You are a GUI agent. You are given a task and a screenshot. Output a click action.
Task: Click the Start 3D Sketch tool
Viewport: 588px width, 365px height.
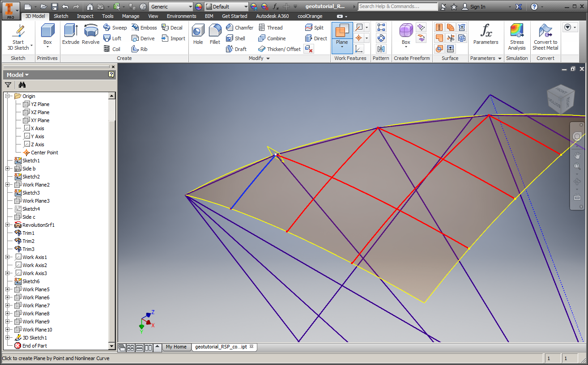[x=18, y=38]
